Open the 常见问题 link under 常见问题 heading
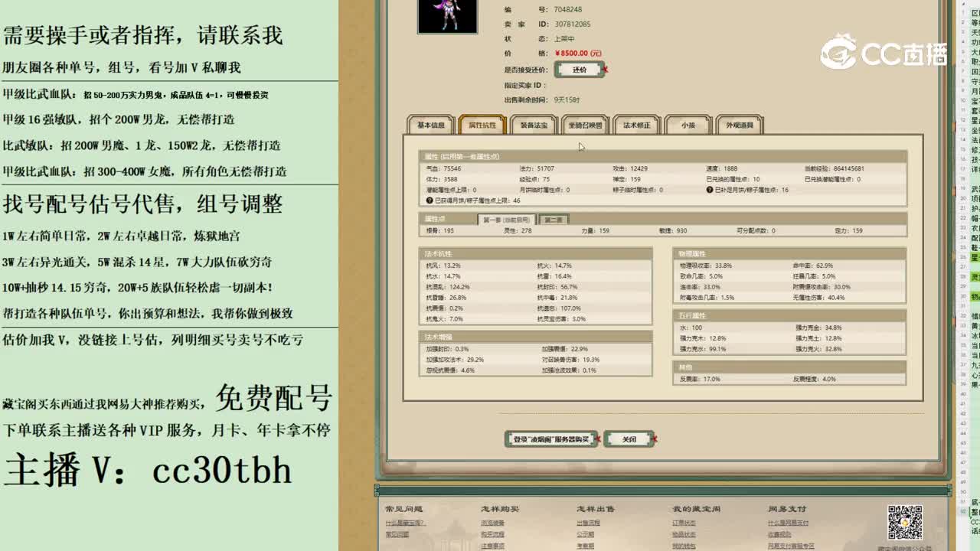Viewport: 980px width, 551px height. pos(397,534)
